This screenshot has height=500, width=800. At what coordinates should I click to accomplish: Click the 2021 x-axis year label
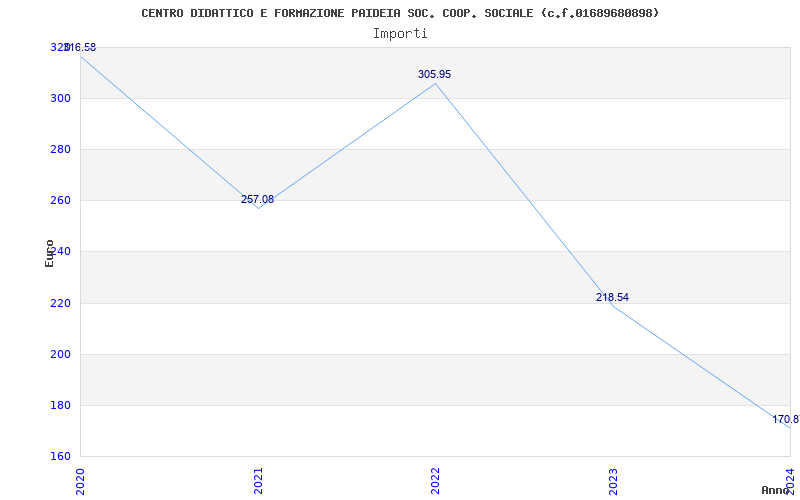coord(258,481)
